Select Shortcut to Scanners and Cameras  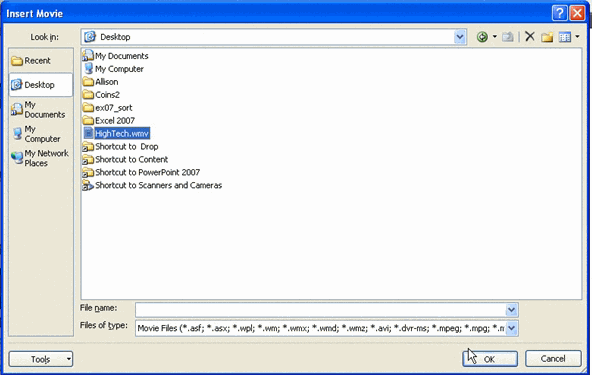click(x=152, y=185)
